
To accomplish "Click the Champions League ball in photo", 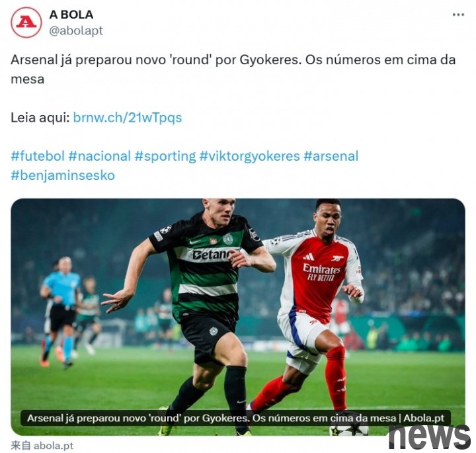I will pos(349,430).
